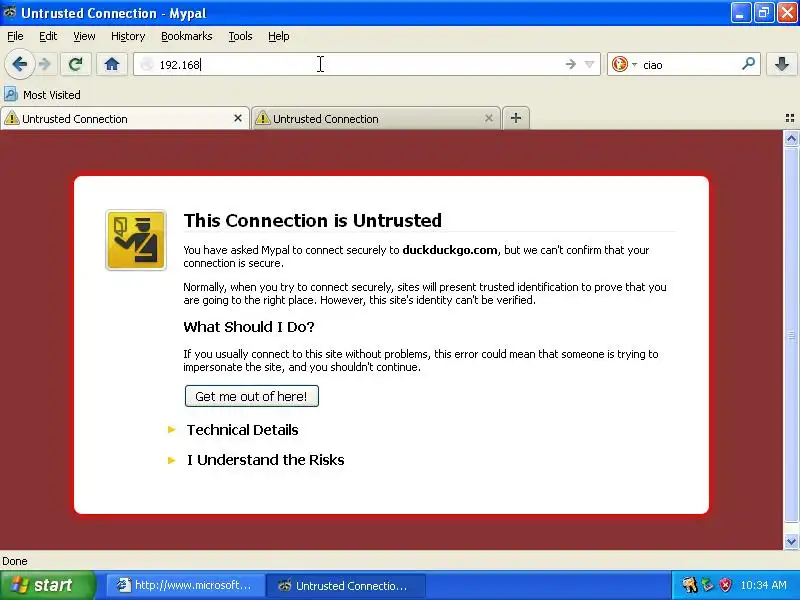Click the Untrusted Connection taskbar button
This screenshot has width=800, height=600.
coord(346,585)
